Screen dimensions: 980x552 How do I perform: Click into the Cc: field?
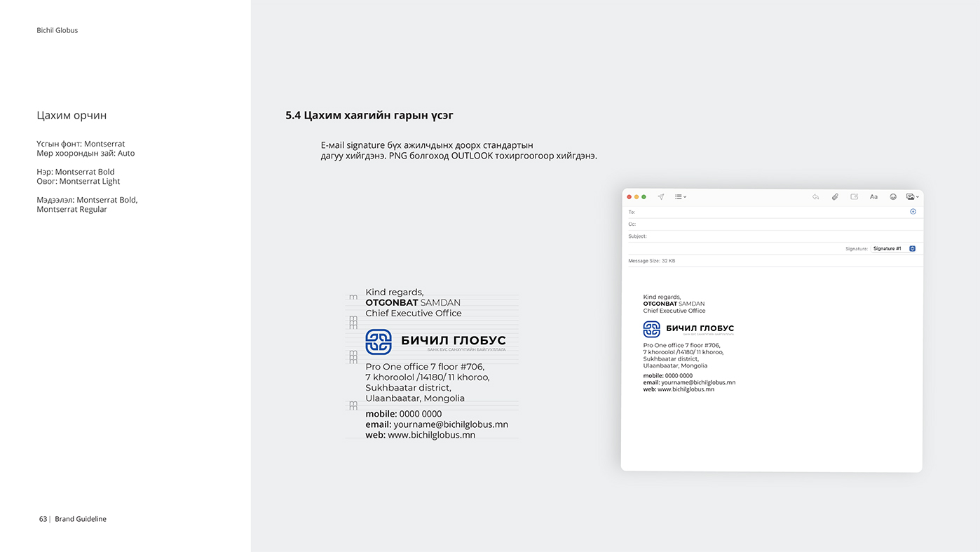(x=771, y=224)
